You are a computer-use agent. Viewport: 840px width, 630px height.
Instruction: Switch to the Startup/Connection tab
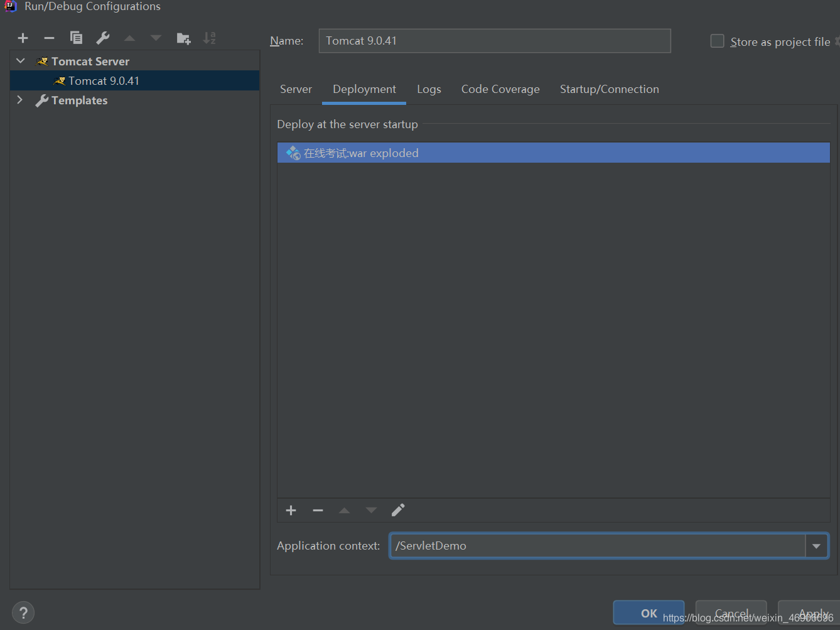click(x=610, y=89)
